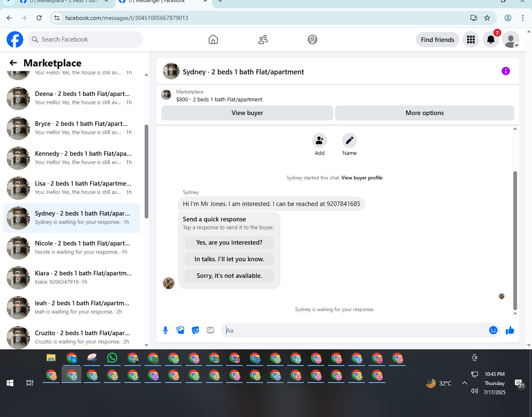Click the browser reload icon
The width and height of the screenshot is (532, 417).
click(x=39, y=18)
